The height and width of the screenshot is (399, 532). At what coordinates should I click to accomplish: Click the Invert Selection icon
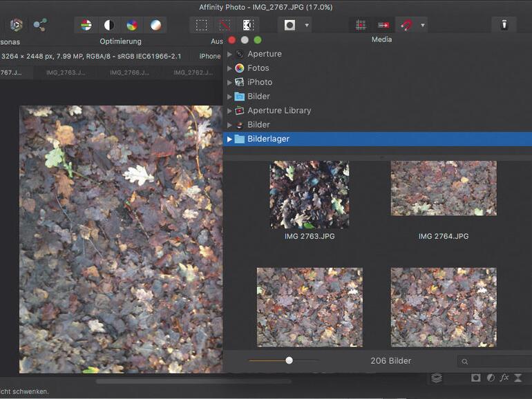click(247, 26)
